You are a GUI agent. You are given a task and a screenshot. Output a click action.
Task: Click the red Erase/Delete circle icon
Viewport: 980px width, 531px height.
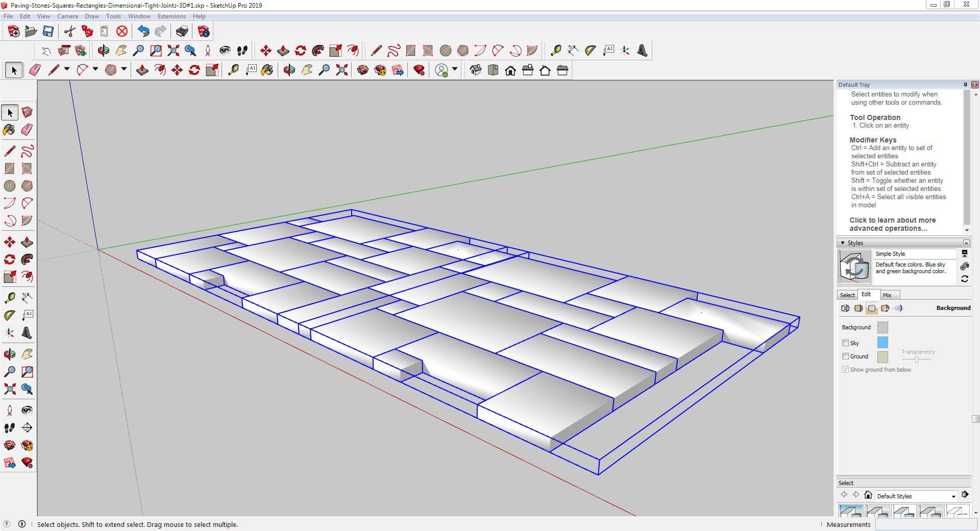point(122,32)
